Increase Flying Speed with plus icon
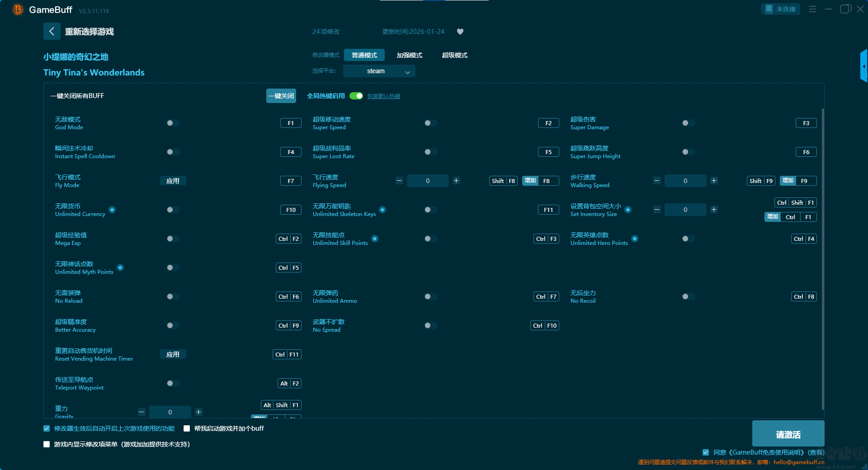Image resolution: width=868 pixels, height=470 pixels. (456, 181)
